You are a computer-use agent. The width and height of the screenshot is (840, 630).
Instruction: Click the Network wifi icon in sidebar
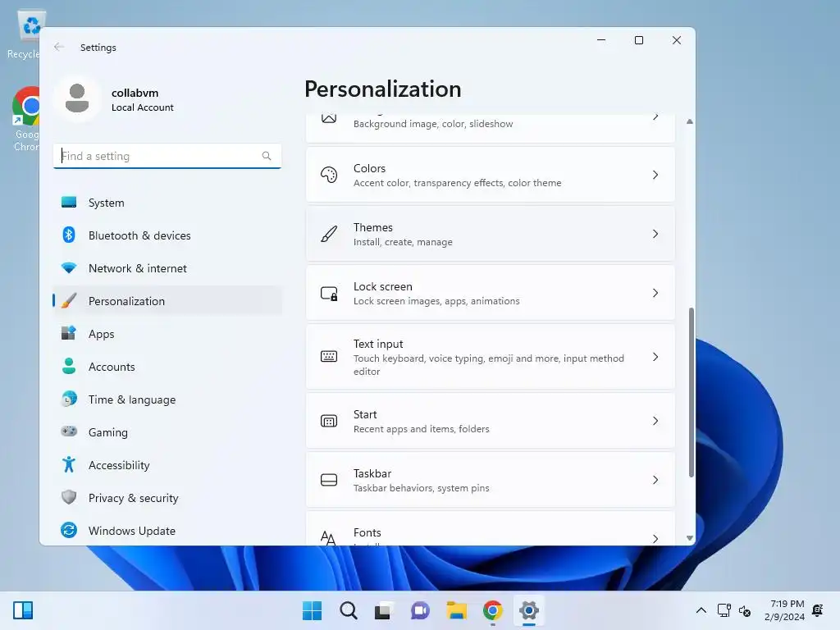coord(69,268)
